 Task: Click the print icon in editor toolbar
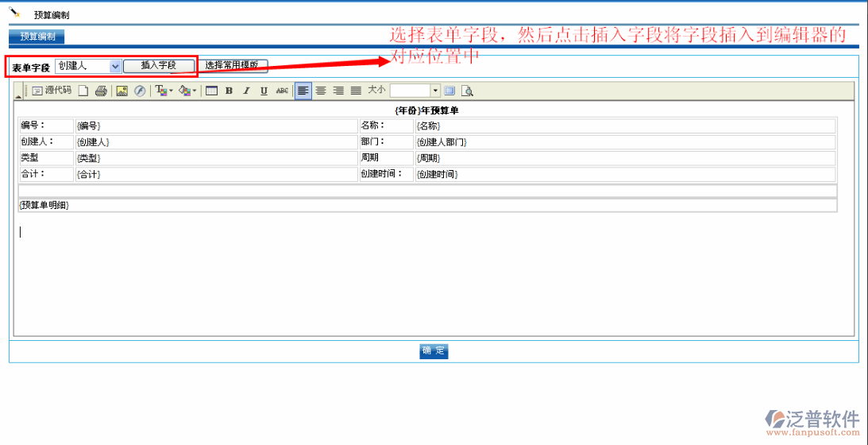click(101, 91)
